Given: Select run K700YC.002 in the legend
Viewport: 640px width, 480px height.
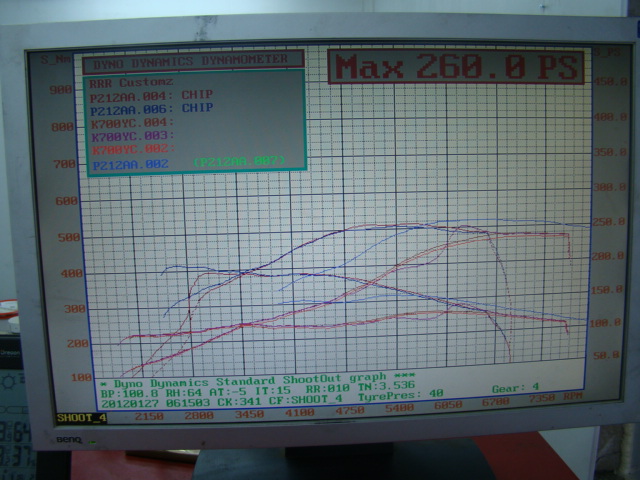Looking at the screenshot, I should click(x=134, y=149).
